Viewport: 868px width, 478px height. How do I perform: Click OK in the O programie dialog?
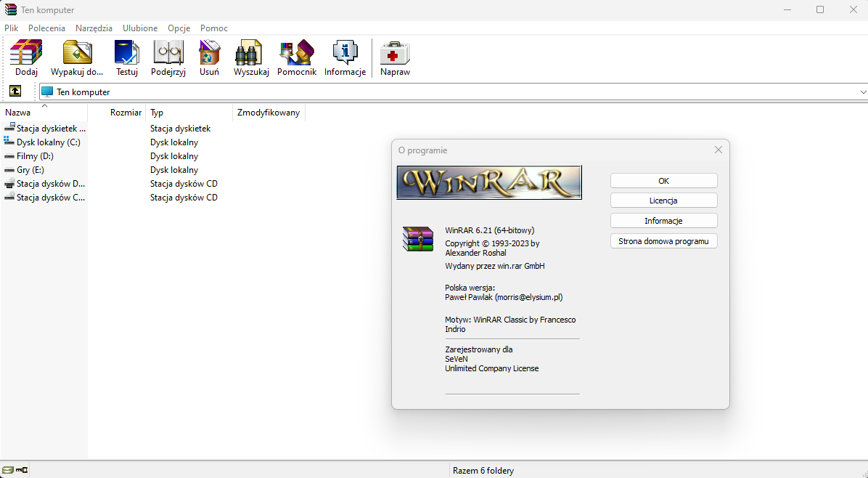664,181
